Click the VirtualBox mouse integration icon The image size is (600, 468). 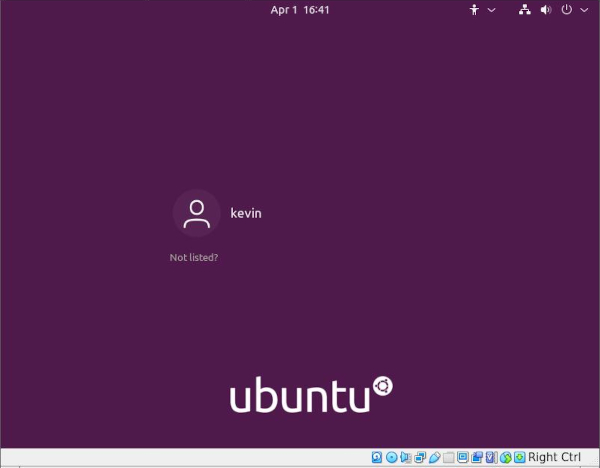pos(506,458)
